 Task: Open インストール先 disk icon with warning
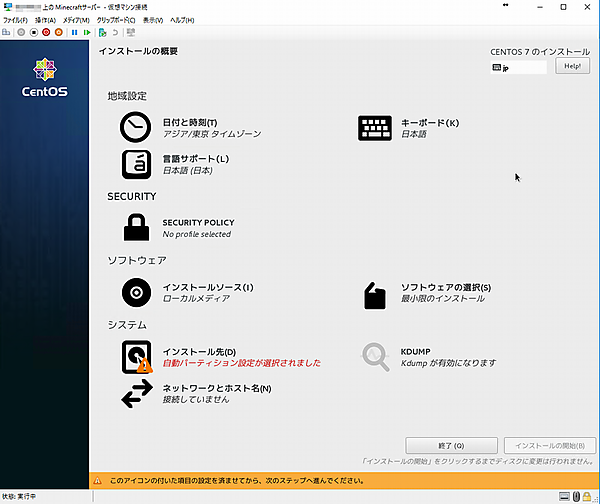click(x=135, y=356)
